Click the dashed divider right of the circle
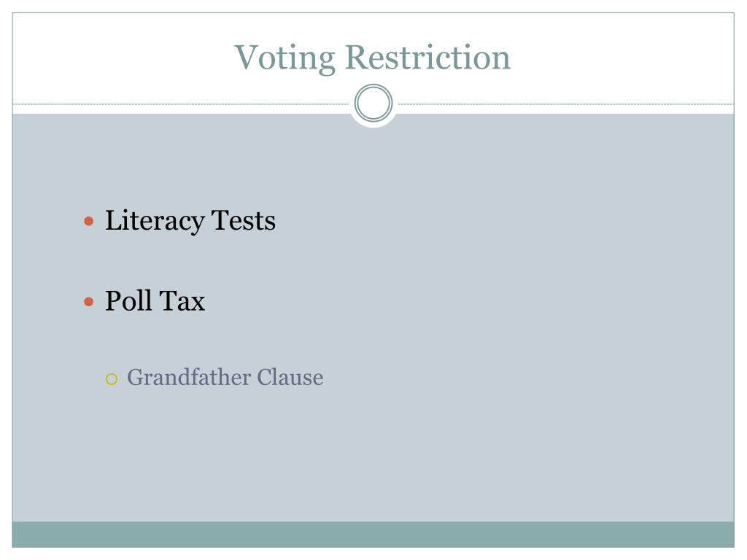 click(566, 104)
